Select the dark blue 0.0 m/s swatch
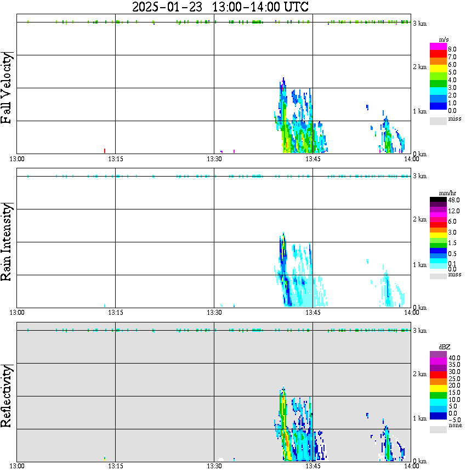 point(438,106)
